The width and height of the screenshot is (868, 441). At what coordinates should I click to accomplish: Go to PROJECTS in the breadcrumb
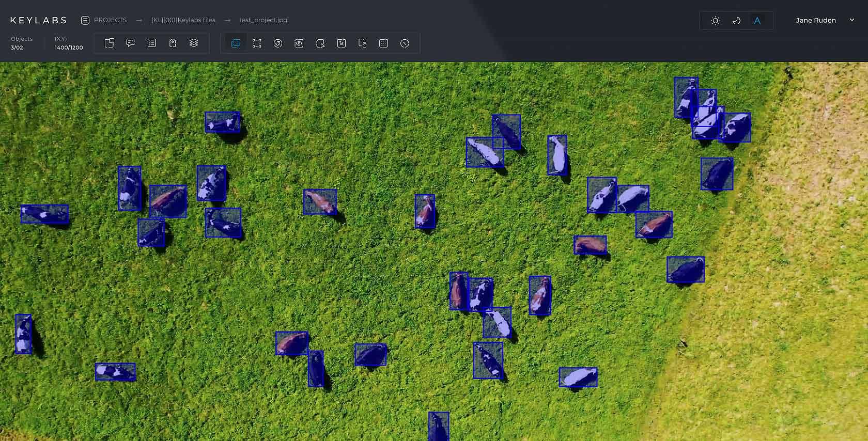[x=110, y=20]
